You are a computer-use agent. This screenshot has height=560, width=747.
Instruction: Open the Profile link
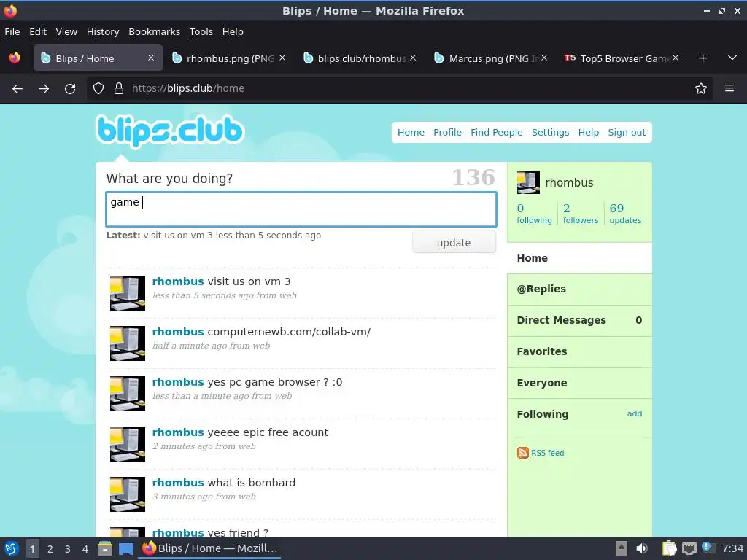pos(447,133)
